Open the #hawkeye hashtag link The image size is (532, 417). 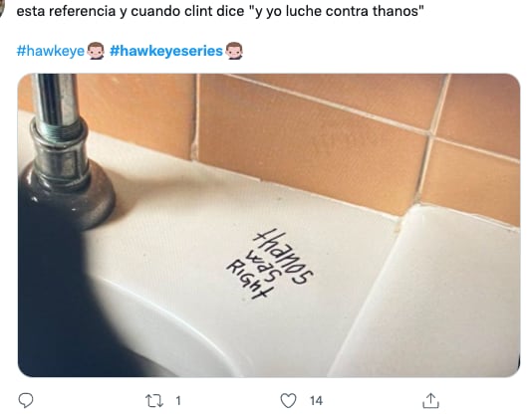pos(51,51)
